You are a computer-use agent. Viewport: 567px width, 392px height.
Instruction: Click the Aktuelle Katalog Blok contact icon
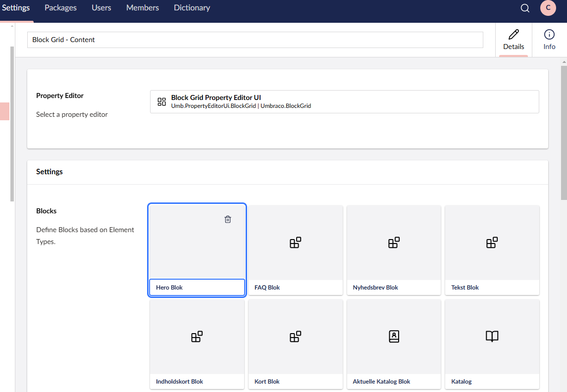pos(394,337)
